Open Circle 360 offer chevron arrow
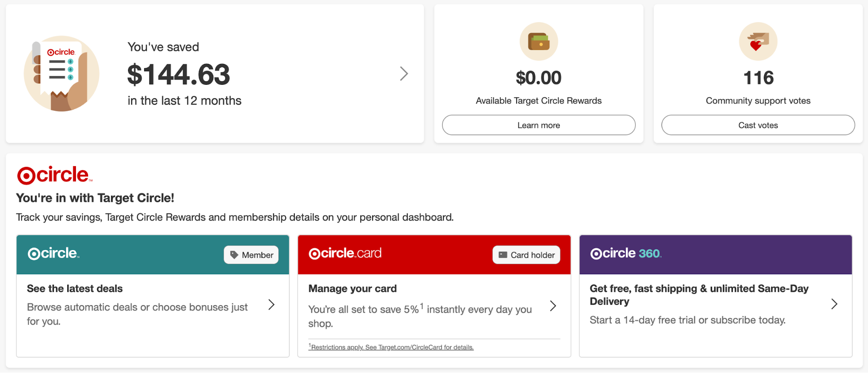This screenshot has width=868, height=373. (834, 304)
